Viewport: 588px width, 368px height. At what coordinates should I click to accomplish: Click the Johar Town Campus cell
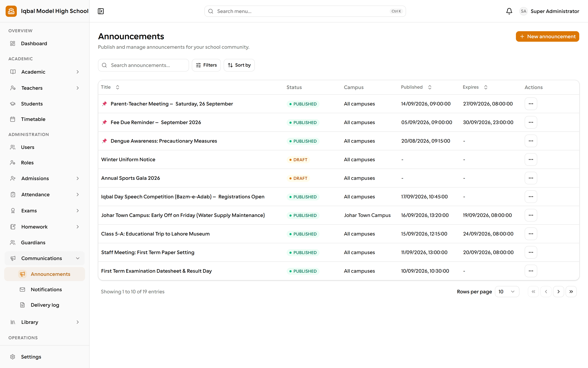367,215
